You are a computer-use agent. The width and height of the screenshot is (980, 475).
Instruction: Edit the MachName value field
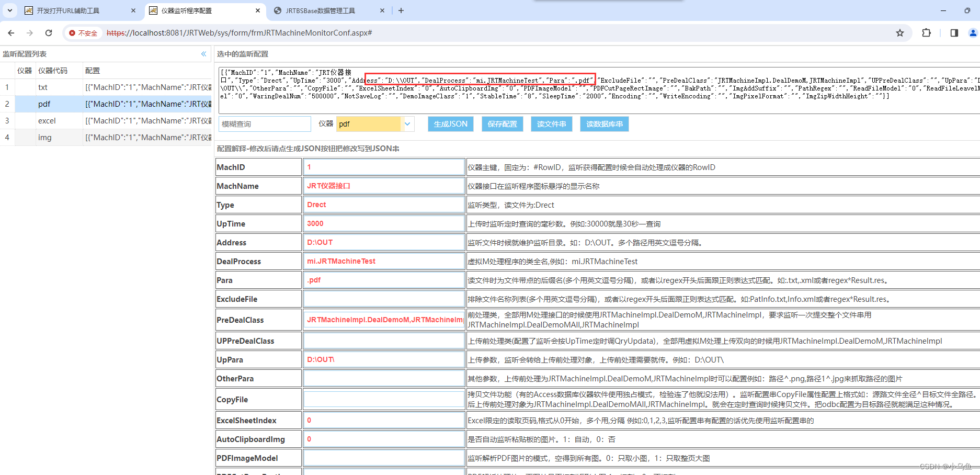point(384,186)
